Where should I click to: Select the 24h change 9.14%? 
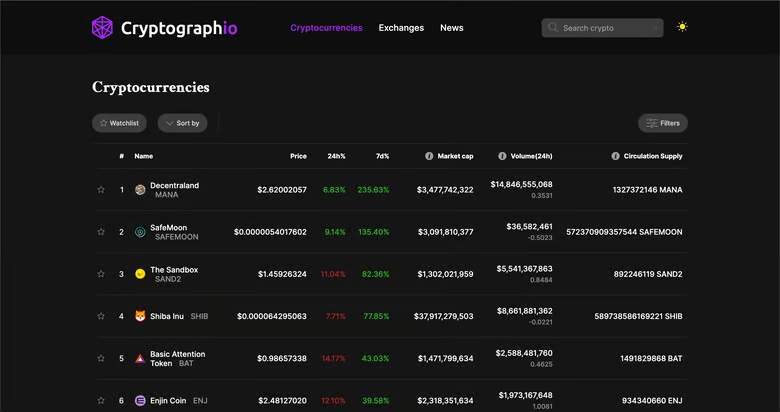coord(335,232)
